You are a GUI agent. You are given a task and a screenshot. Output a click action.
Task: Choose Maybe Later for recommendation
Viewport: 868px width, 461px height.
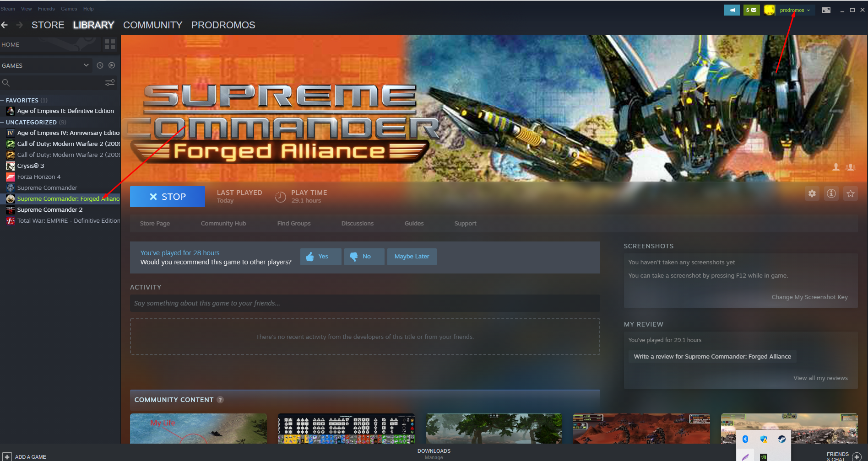point(412,257)
